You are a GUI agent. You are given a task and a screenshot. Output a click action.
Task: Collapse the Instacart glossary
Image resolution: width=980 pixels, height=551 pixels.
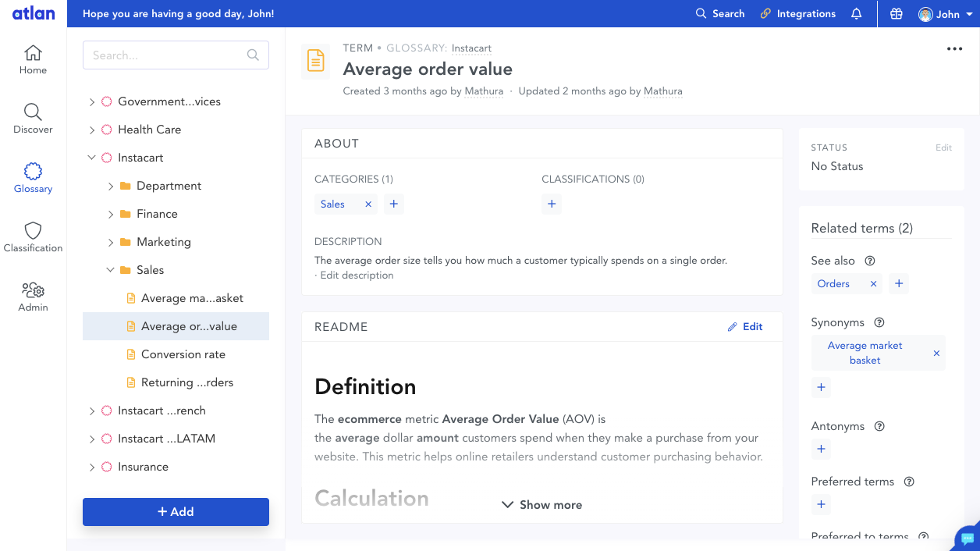click(92, 158)
